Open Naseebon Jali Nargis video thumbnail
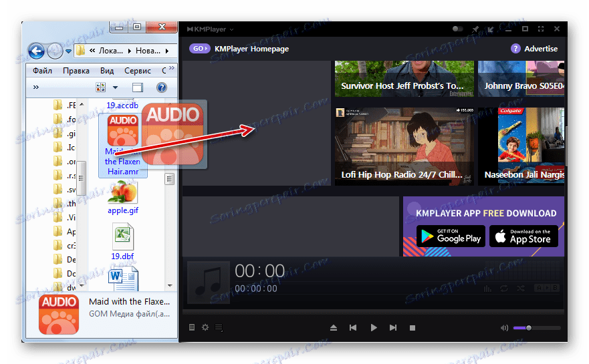589x364 pixels. [521, 146]
